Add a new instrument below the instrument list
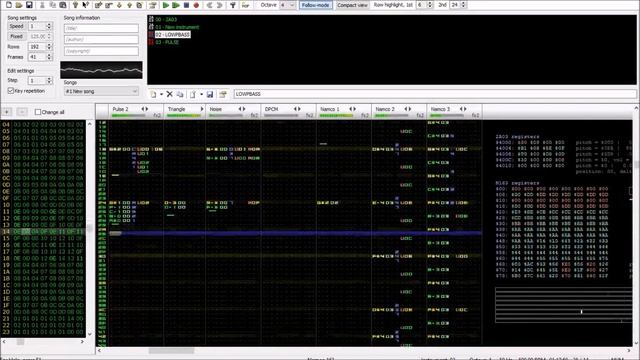The image size is (640, 360). 153,94
